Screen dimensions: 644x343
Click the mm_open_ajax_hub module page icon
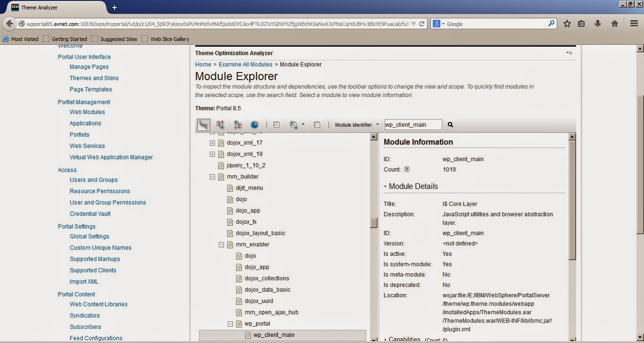click(239, 312)
